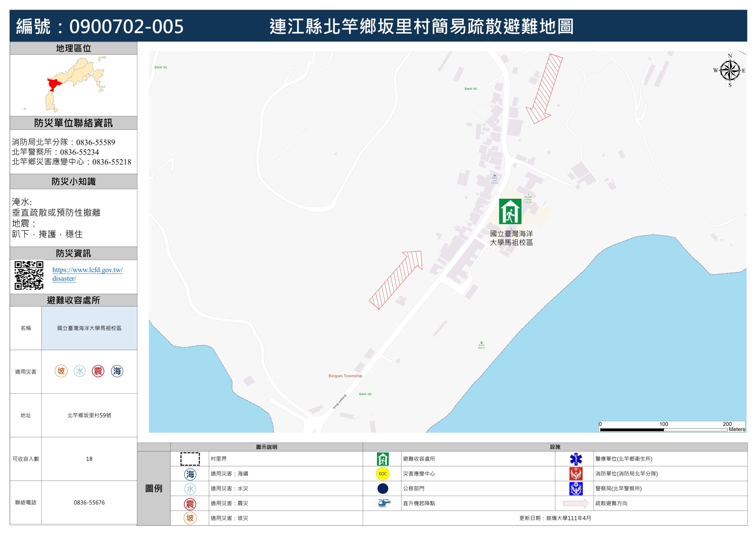Click the red fire department legend icon
This screenshot has width=756, height=535.
click(x=576, y=474)
